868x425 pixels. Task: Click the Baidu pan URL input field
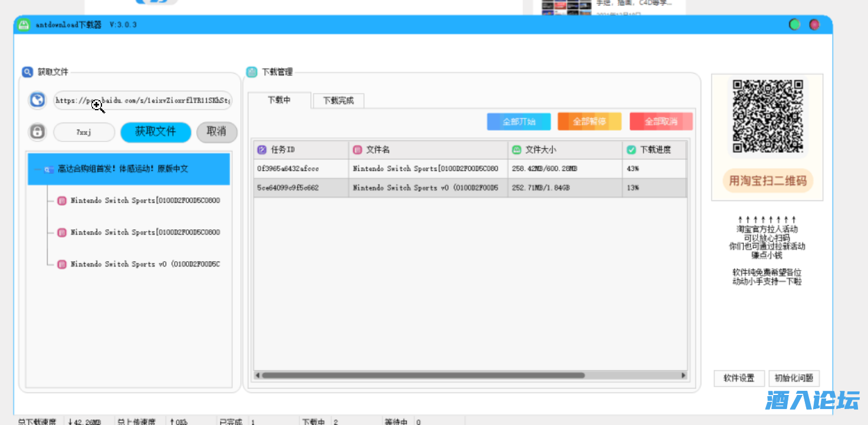143,100
